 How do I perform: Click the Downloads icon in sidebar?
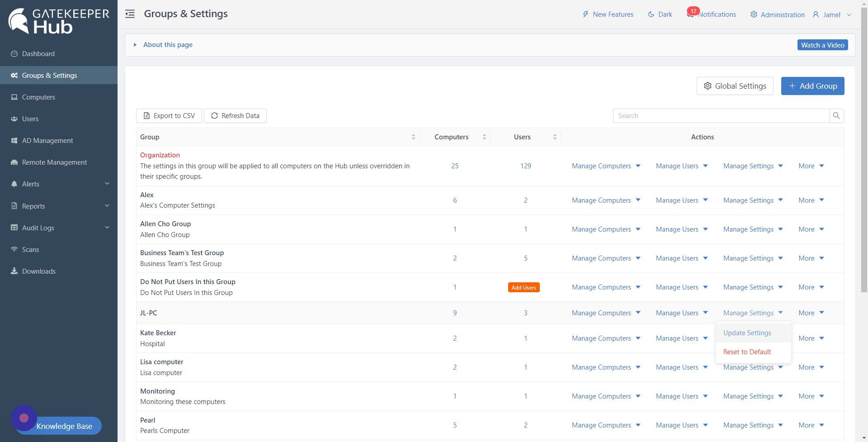tap(14, 271)
